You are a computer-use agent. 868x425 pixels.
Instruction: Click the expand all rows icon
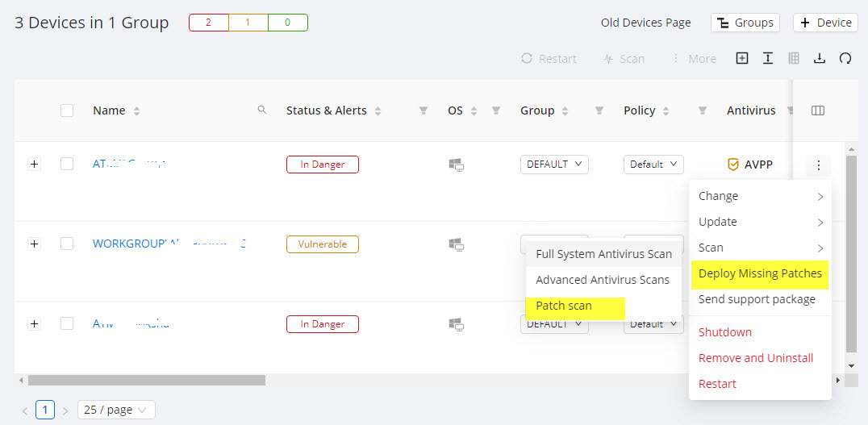[742, 58]
